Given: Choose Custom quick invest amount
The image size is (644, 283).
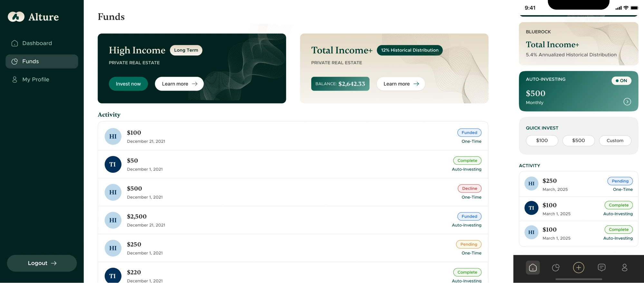Looking at the screenshot, I should tap(615, 141).
